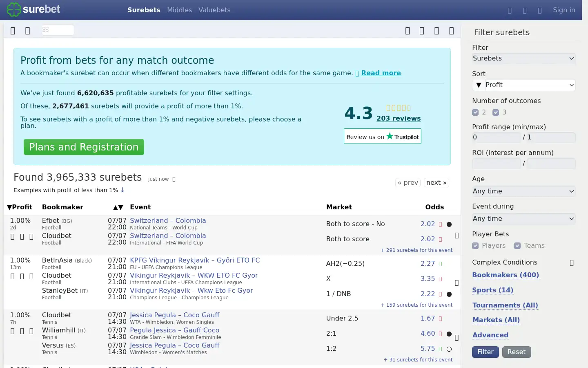588x368 pixels.
Task: Click the green indicator beside odds 5.75
Action: coord(441,349)
